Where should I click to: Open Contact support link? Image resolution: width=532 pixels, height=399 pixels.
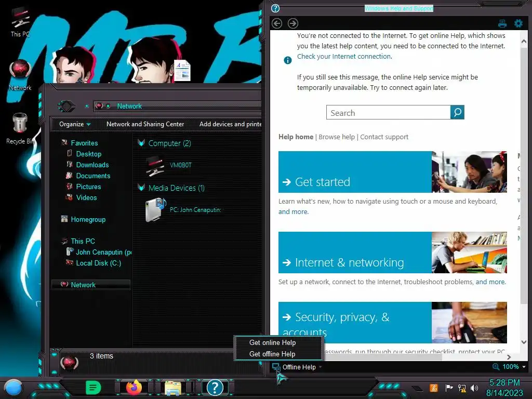tap(384, 137)
